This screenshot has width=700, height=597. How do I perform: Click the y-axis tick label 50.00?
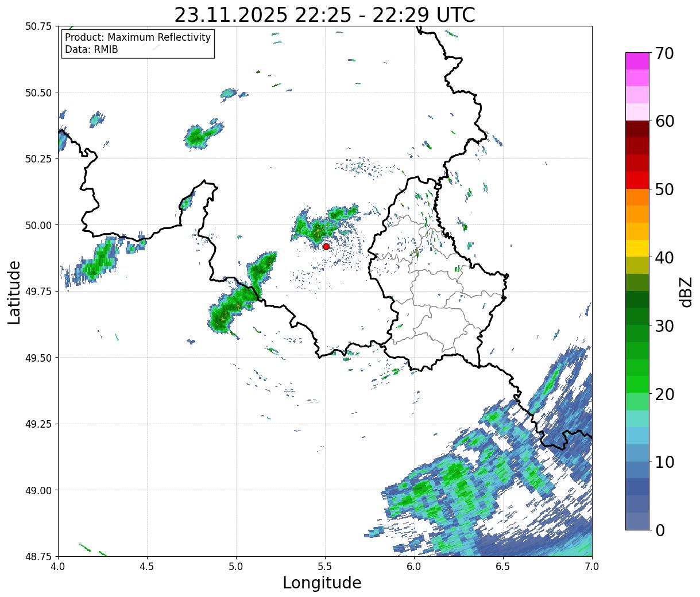(x=38, y=225)
